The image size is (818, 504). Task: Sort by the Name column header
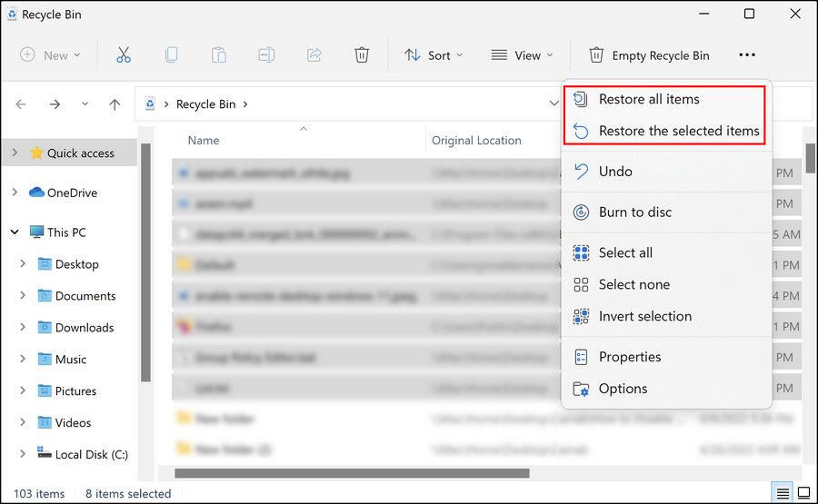[x=204, y=140]
